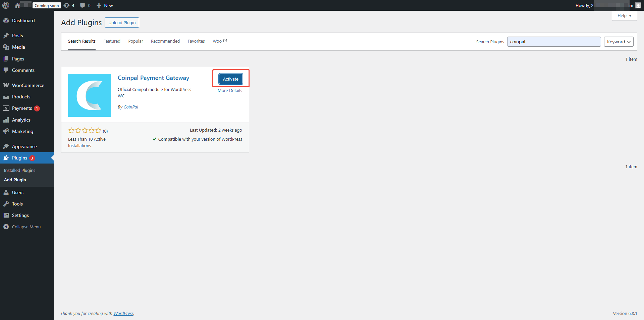Click the Products archive icon
Viewport: 644px width, 320px height.
[6, 97]
